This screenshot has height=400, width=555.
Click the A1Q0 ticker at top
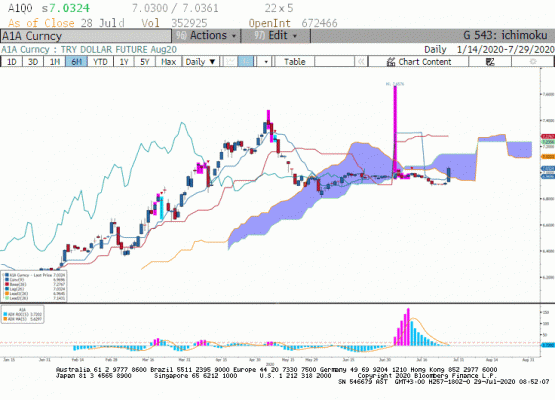[x=20, y=8]
